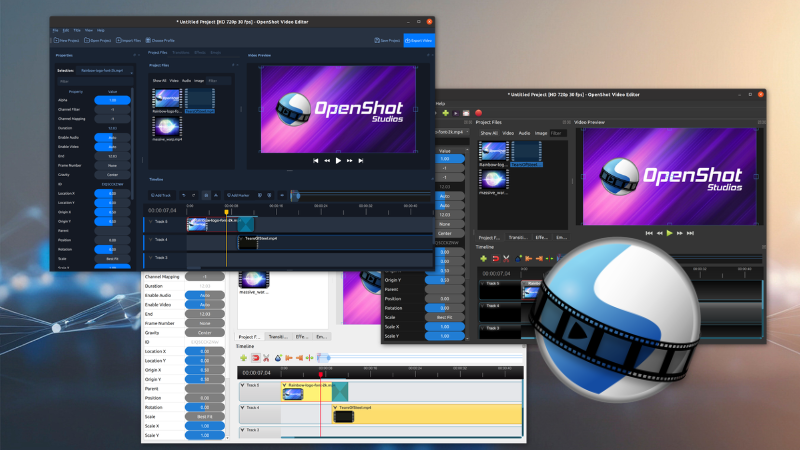Click purple film profile icon in gray window toolbar

point(456,113)
